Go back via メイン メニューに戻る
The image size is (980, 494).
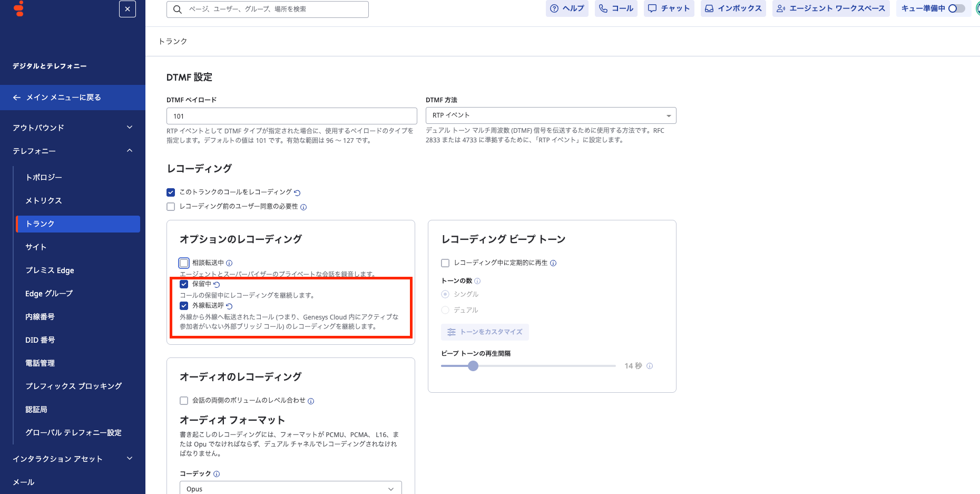pyautogui.click(x=73, y=98)
